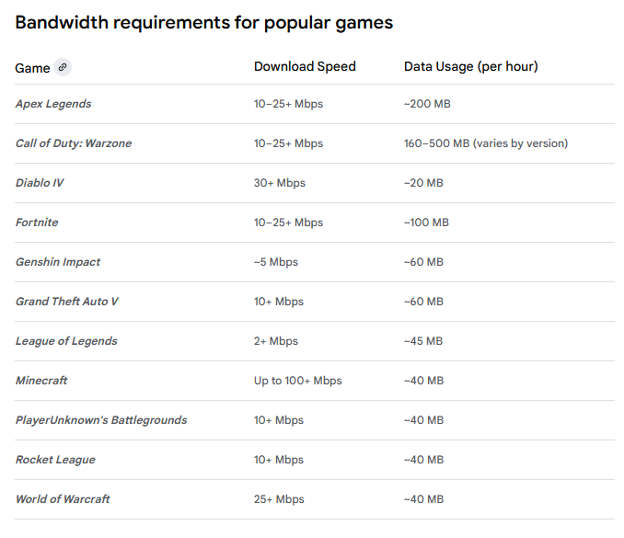Click PlayerUnknown's Battlegrounds row title
The height and width of the screenshot is (538, 624).
pos(101,420)
